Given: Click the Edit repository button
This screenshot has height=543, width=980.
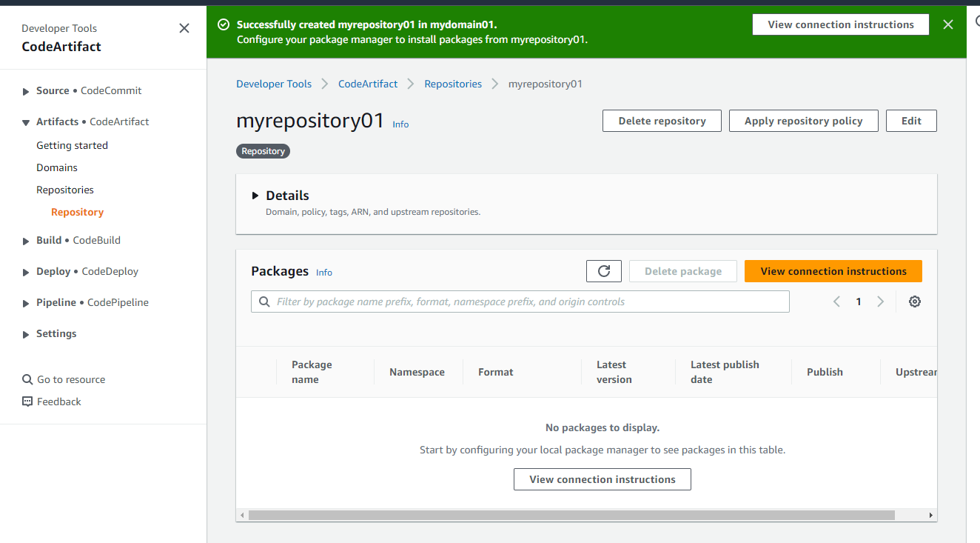Looking at the screenshot, I should 911,121.
